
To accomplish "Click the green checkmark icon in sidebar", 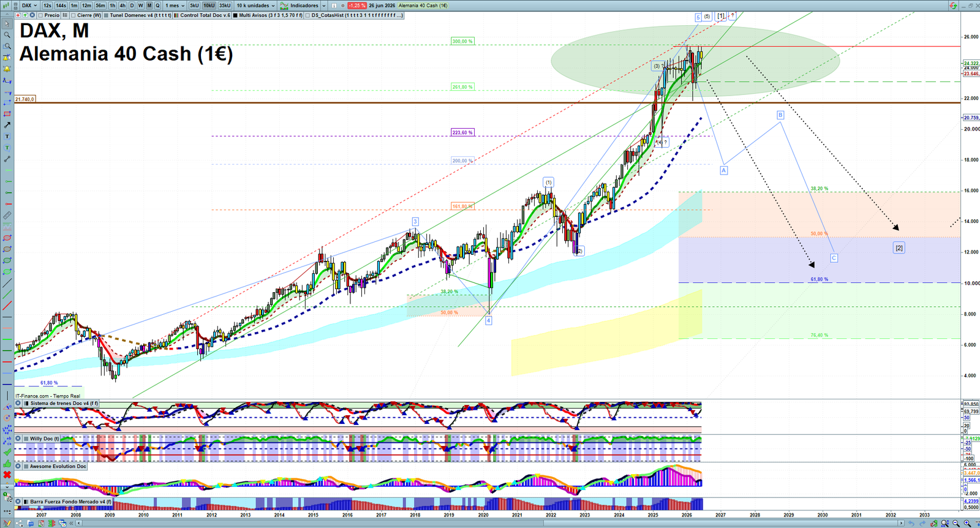I will coord(7,452).
